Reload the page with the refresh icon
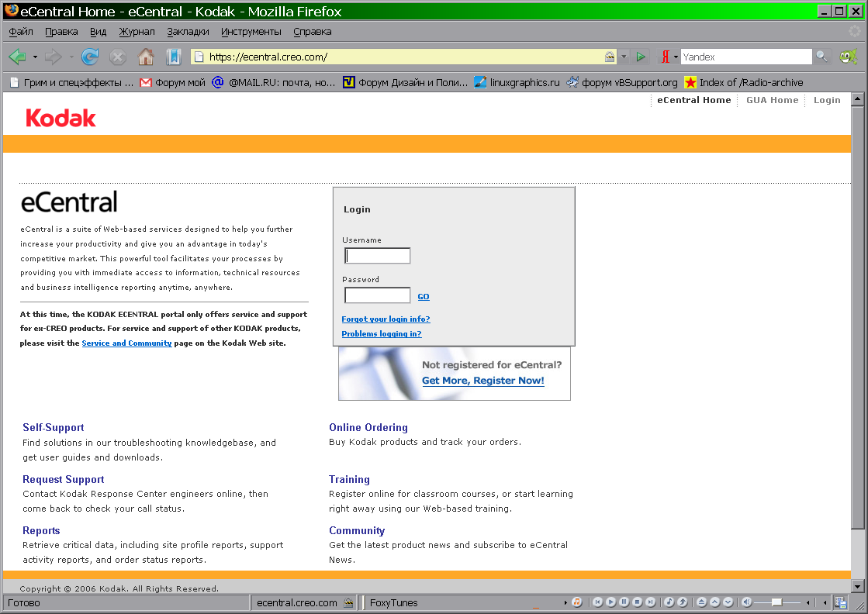 pyautogui.click(x=90, y=57)
